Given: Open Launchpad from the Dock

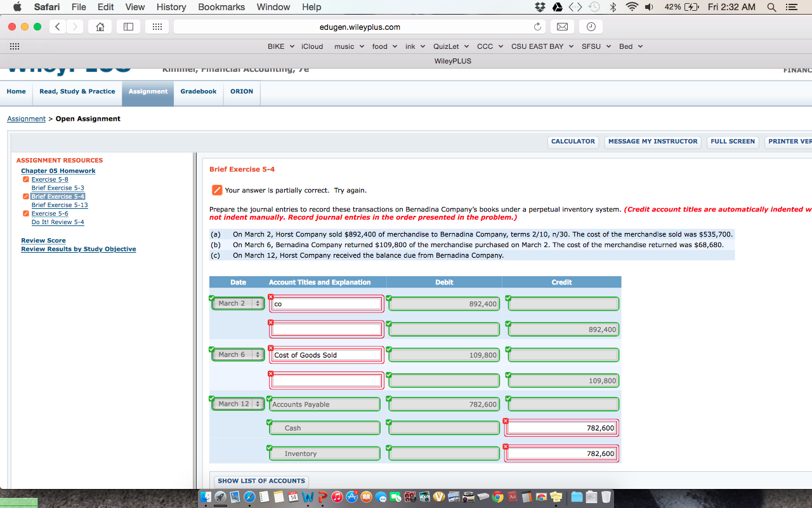Looking at the screenshot, I should [221, 497].
